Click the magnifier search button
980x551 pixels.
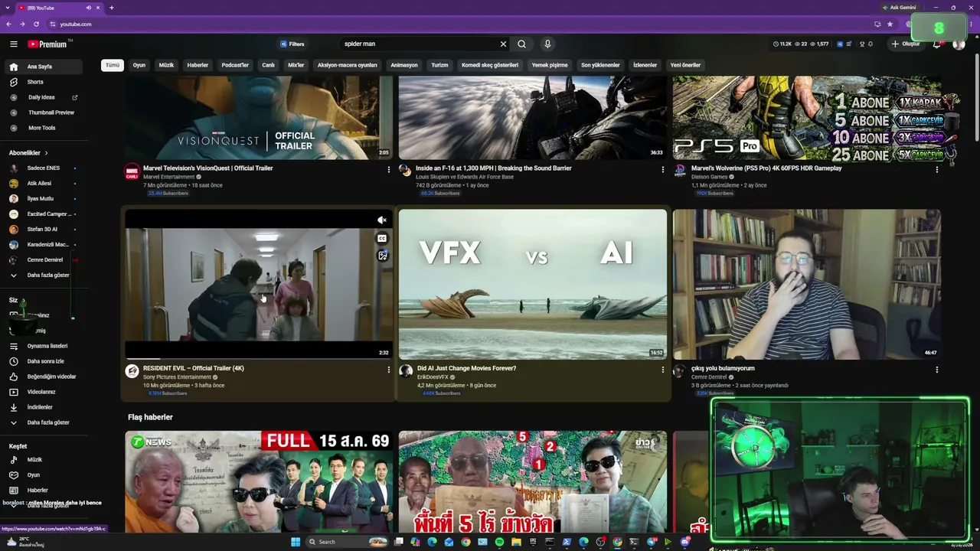[522, 44]
